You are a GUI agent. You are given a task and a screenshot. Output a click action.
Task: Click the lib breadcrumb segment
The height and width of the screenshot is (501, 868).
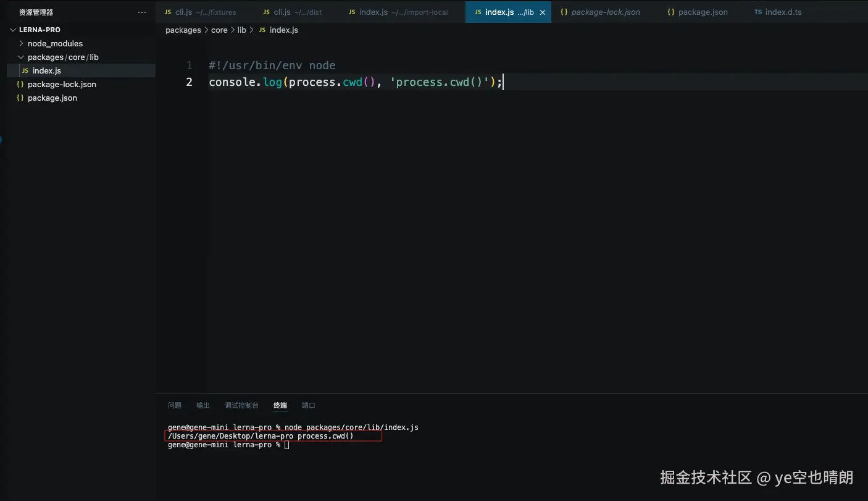pos(242,30)
